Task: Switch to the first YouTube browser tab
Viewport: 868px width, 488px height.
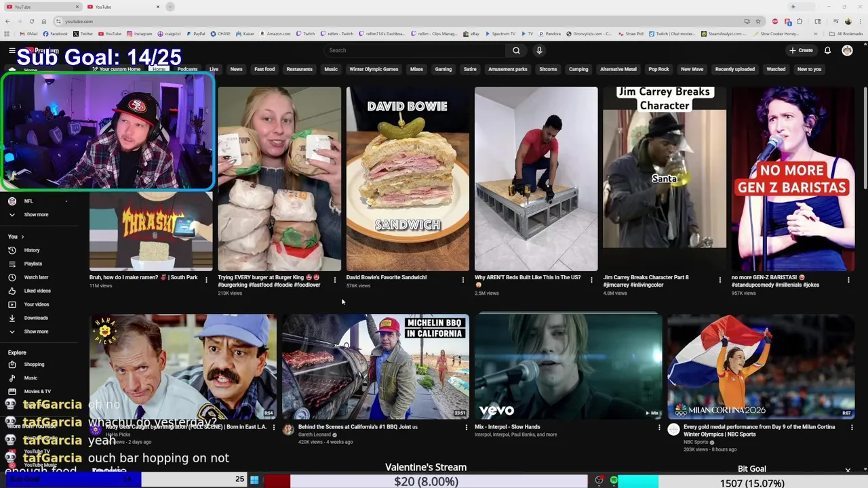Action: 41,7
